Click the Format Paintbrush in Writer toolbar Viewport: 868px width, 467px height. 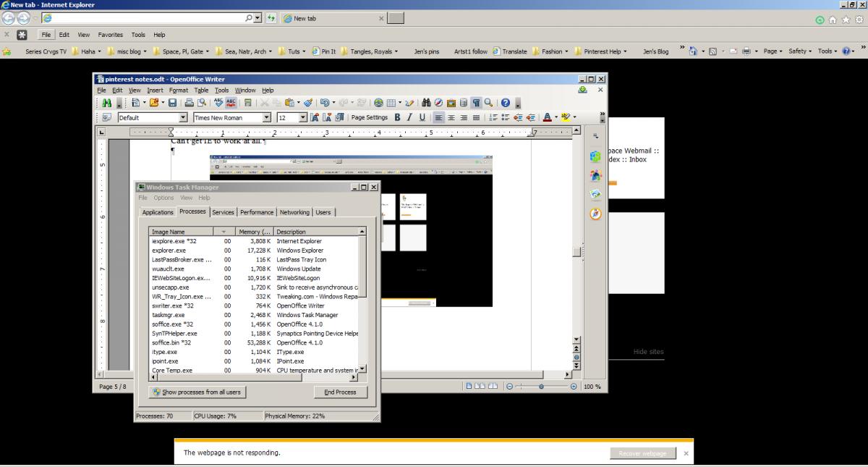point(308,104)
